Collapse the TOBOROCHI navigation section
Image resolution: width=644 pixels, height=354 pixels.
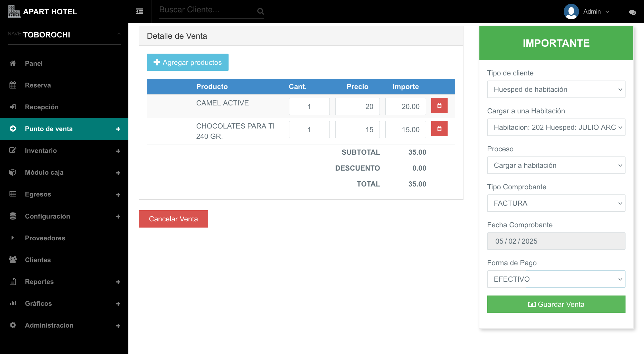[119, 34]
